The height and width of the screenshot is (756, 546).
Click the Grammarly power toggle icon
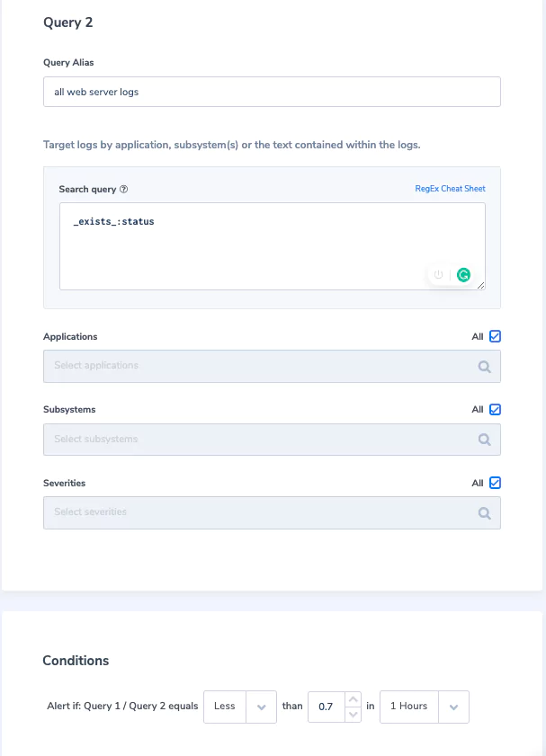(x=438, y=274)
